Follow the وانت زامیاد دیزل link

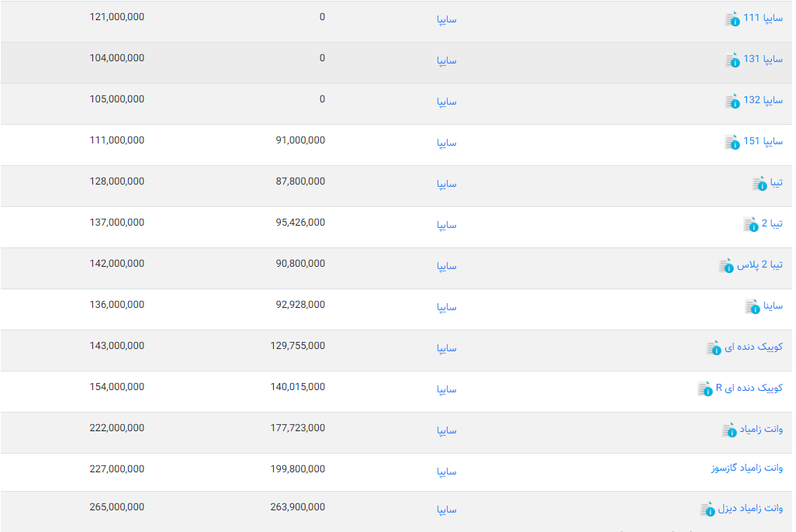(750, 508)
